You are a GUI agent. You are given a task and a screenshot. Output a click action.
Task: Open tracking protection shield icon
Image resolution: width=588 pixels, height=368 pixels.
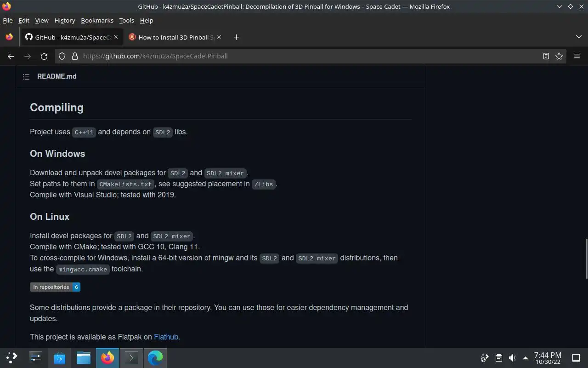click(x=62, y=56)
